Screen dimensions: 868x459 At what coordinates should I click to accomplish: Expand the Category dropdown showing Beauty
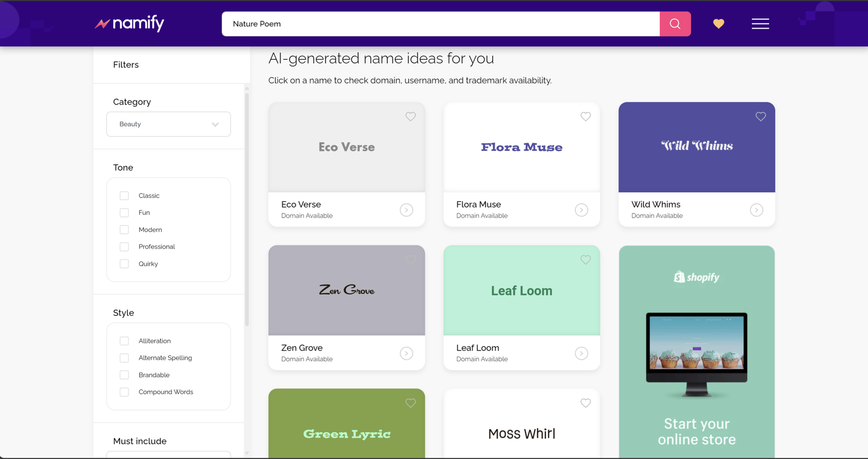[x=169, y=124]
